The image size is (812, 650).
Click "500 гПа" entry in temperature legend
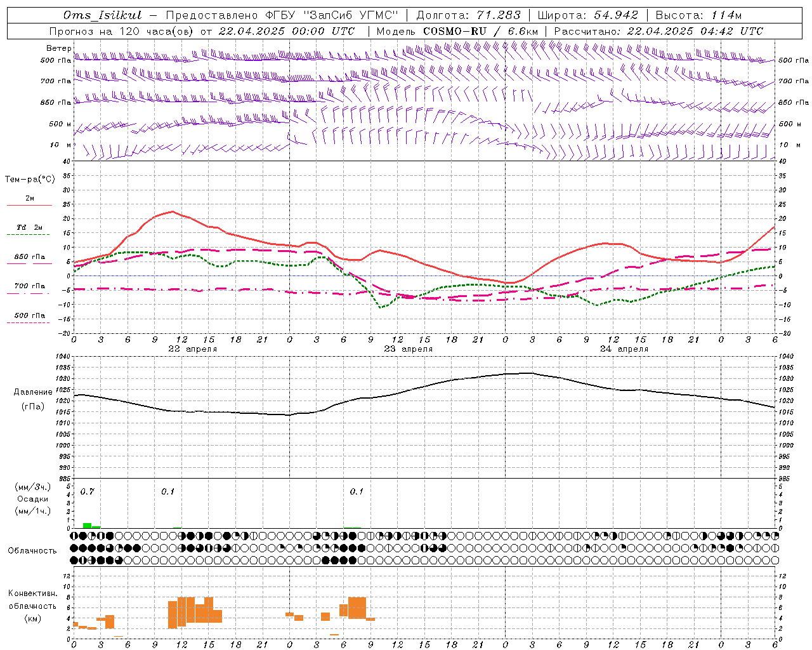point(29,318)
